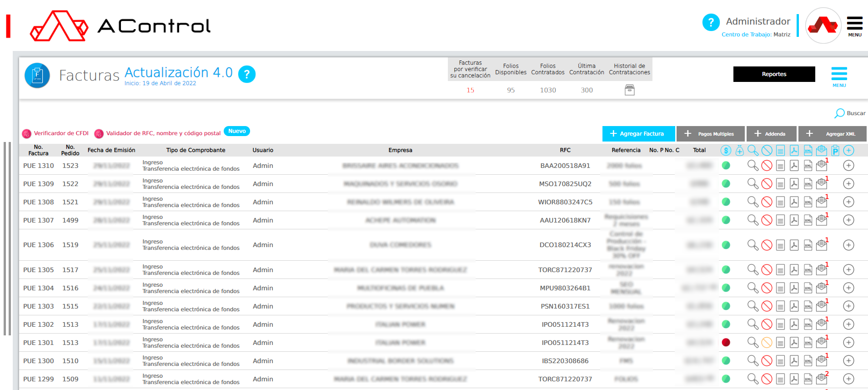
Task: Open the Historial de Contrataciones archive icon
Action: pos(630,90)
